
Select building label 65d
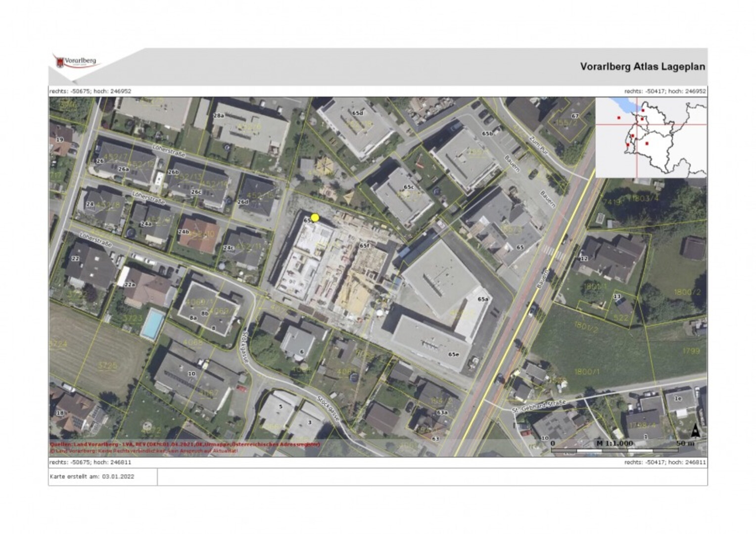point(357,113)
